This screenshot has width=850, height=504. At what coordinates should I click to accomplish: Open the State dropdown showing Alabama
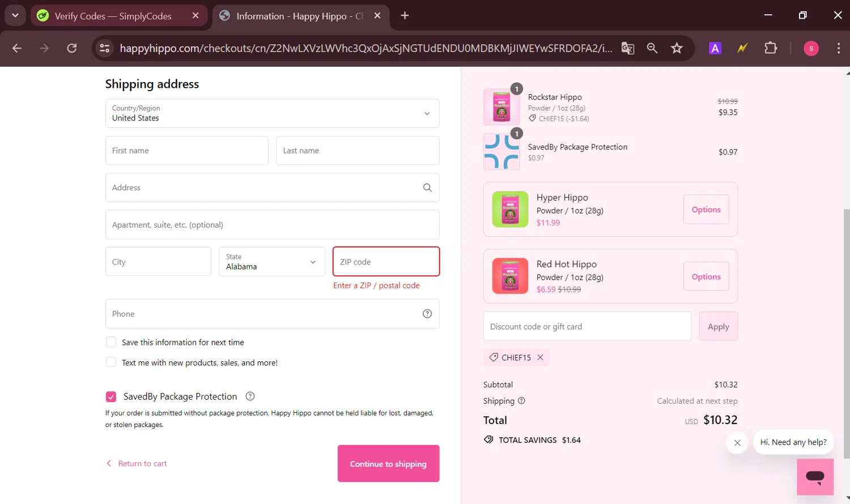click(x=272, y=262)
